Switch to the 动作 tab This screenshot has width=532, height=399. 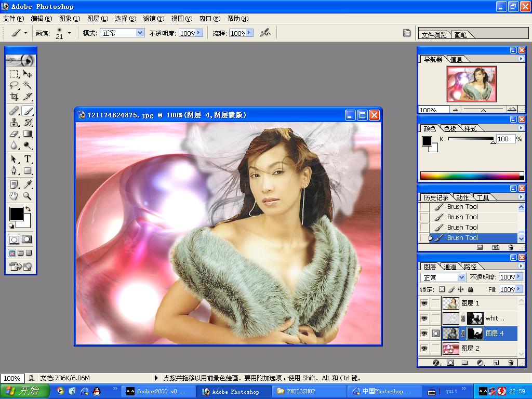462,197
